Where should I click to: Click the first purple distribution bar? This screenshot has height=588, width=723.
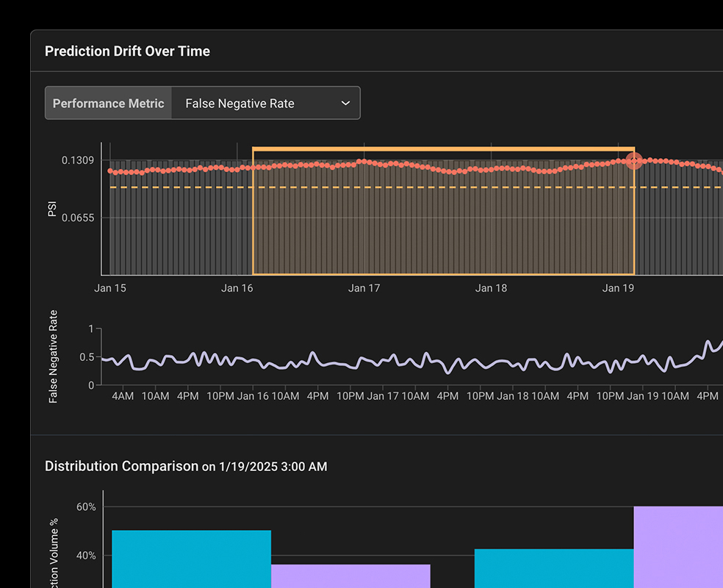click(x=350, y=576)
